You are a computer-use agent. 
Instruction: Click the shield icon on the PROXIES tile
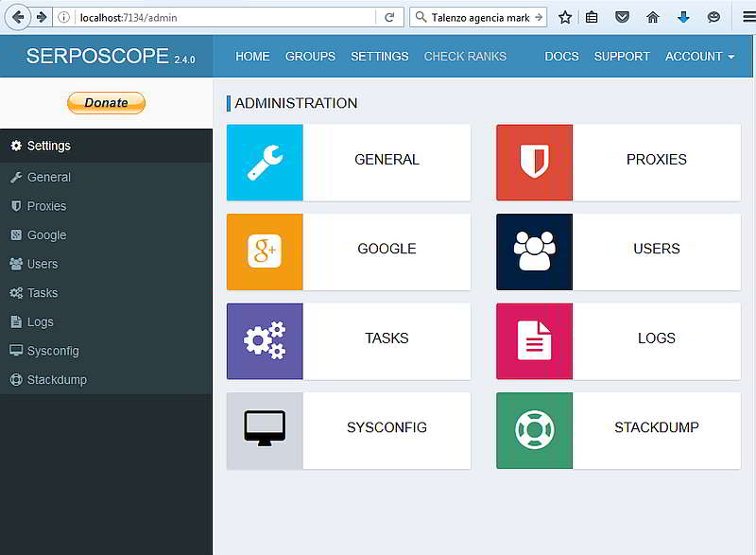(534, 160)
